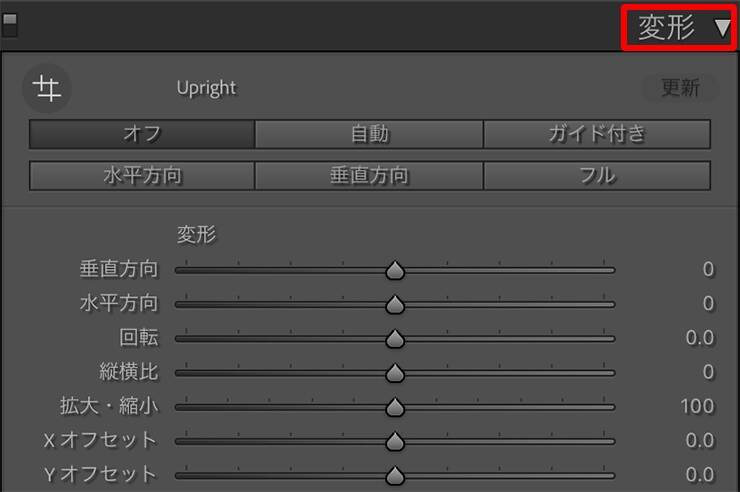This screenshot has width=740, height=492.
Task: Click the 拡大・縮小 value field 100
Action: click(x=697, y=406)
